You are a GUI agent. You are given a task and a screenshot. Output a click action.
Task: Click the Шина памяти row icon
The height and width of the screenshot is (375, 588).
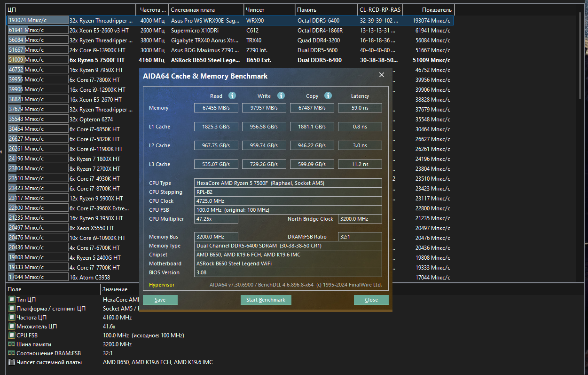[x=11, y=344]
